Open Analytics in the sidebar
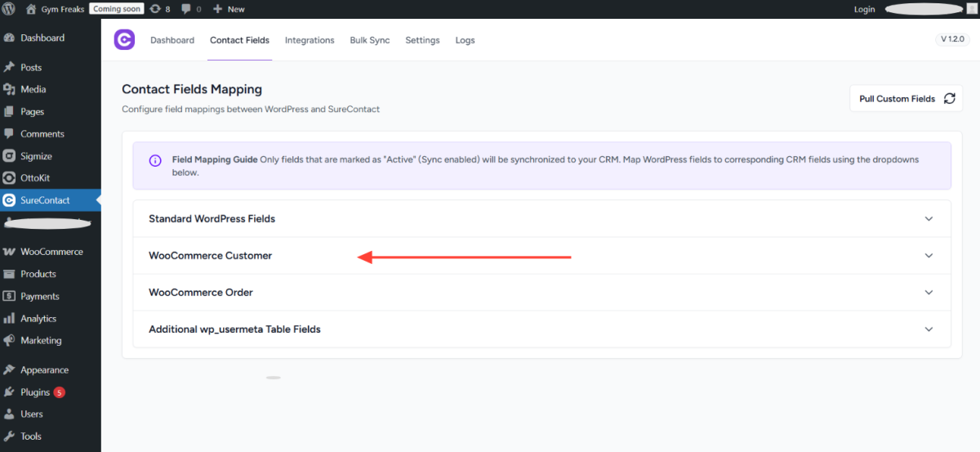This screenshot has height=452, width=980. pos(38,319)
